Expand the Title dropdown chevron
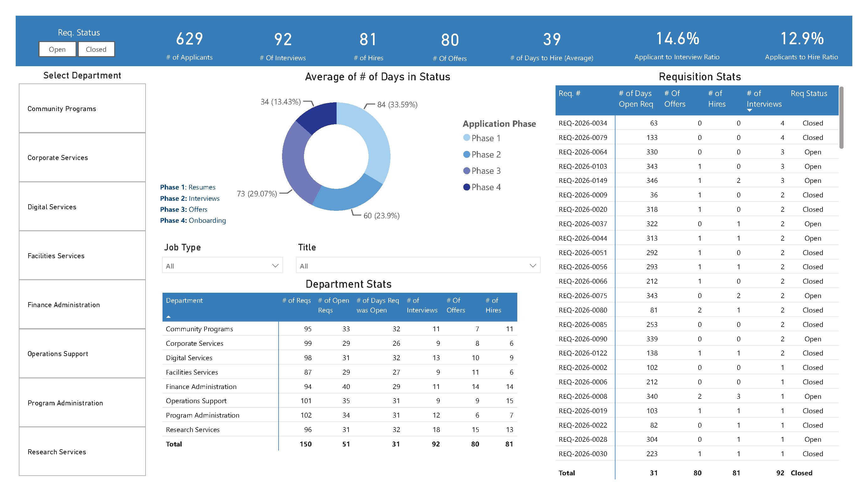Viewport: 868px width, 502px height. click(x=533, y=266)
